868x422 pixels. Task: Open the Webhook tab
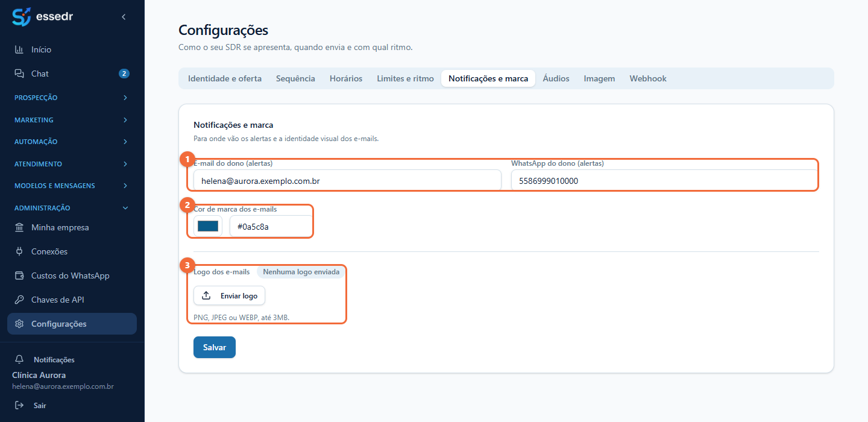click(x=648, y=78)
